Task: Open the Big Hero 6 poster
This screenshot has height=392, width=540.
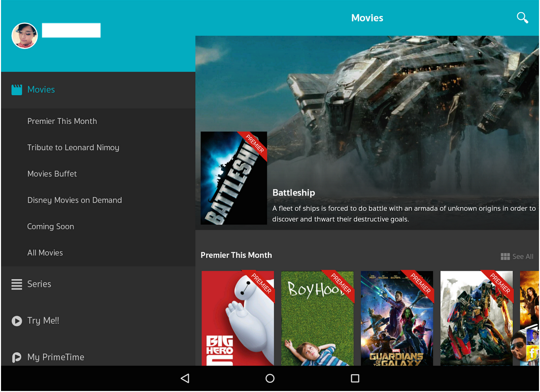Action: tap(238, 318)
